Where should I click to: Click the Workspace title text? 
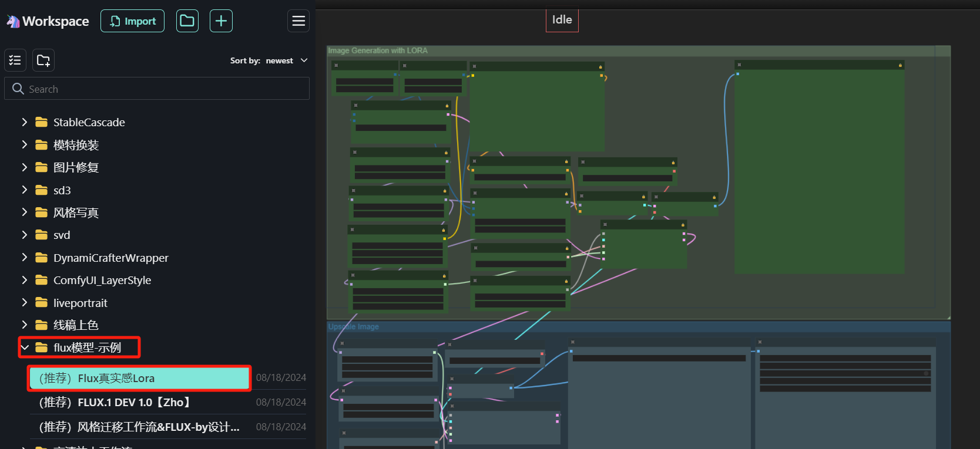click(x=56, y=21)
